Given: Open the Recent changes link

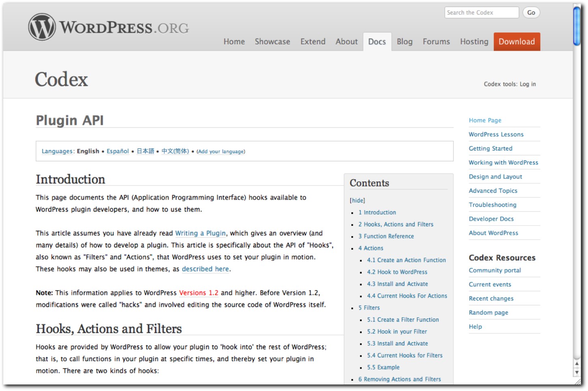Looking at the screenshot, I should coord(491,299).
